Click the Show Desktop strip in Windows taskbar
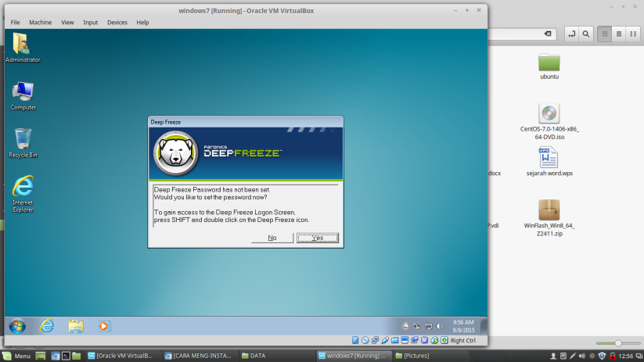644x362 pixels. click(x=484, y=326)
